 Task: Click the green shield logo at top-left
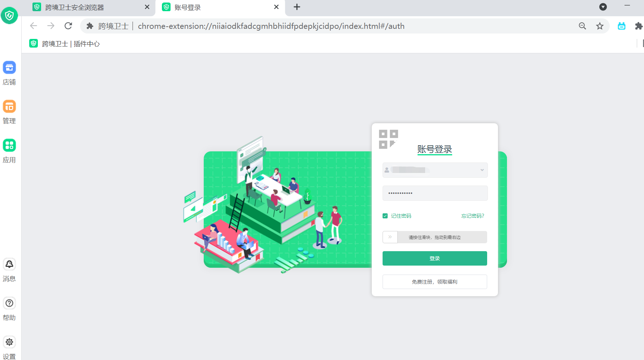[9, 15]
